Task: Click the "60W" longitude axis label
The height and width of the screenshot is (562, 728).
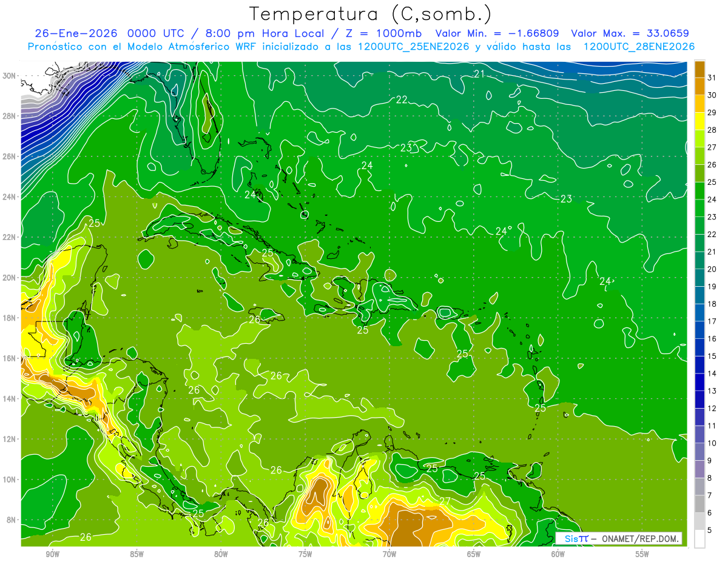Action: pos(558,555)
